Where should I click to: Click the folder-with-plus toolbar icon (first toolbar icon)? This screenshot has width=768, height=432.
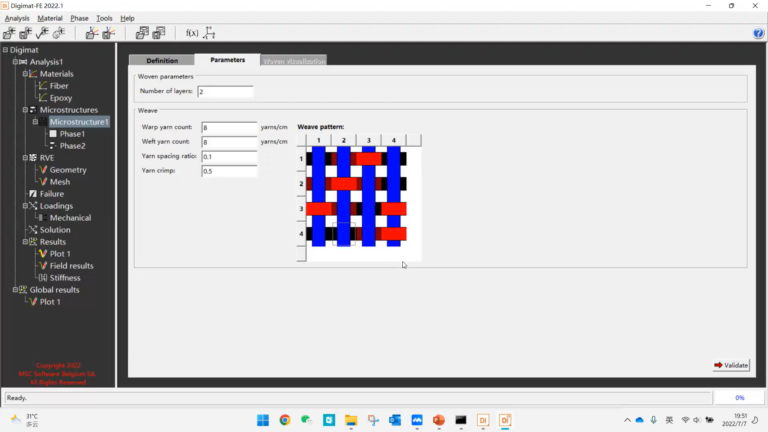pos(9,33)
